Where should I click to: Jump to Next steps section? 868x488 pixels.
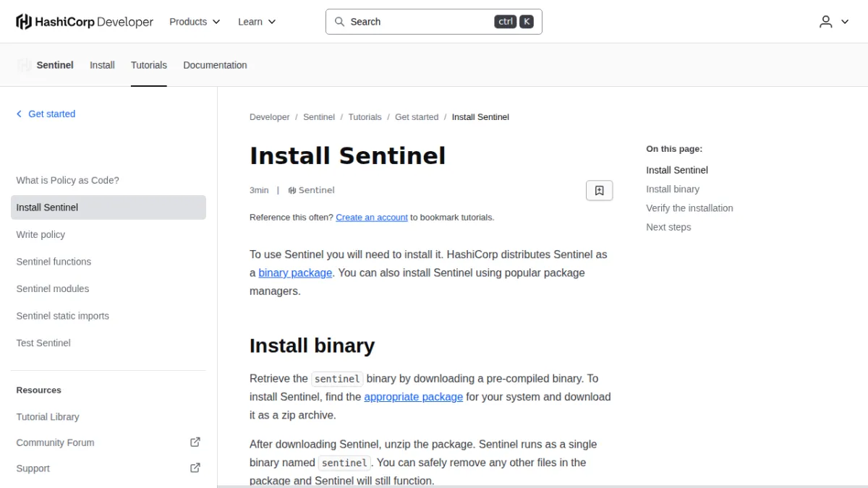(668, 227)
